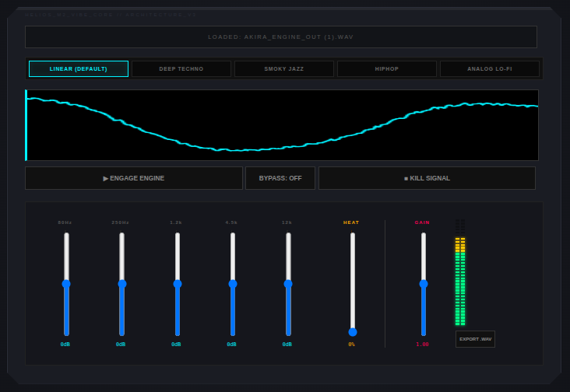This screenshot has height=392, width=570.
Task: Click the Export .WAV button
Action: [475, 339]
